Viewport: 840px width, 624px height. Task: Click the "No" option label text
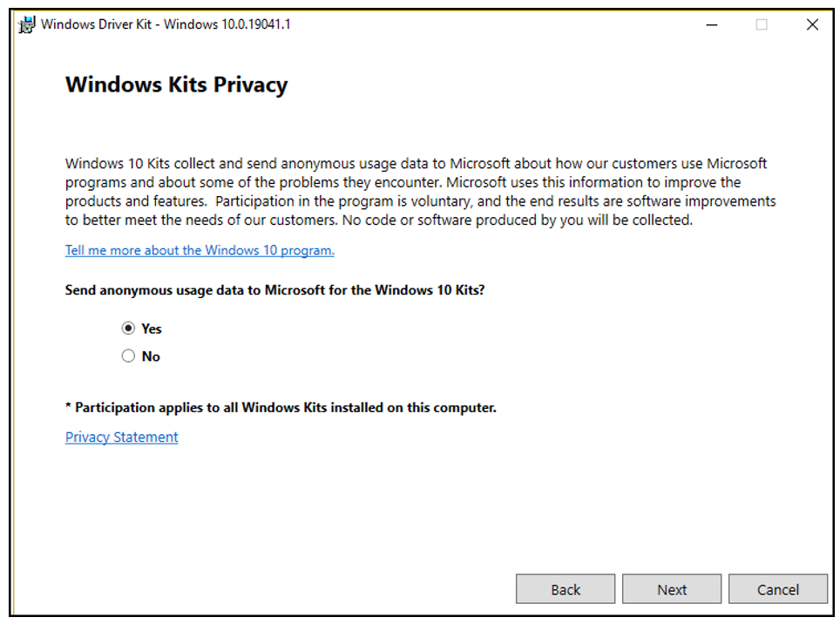tap(151, 356)
